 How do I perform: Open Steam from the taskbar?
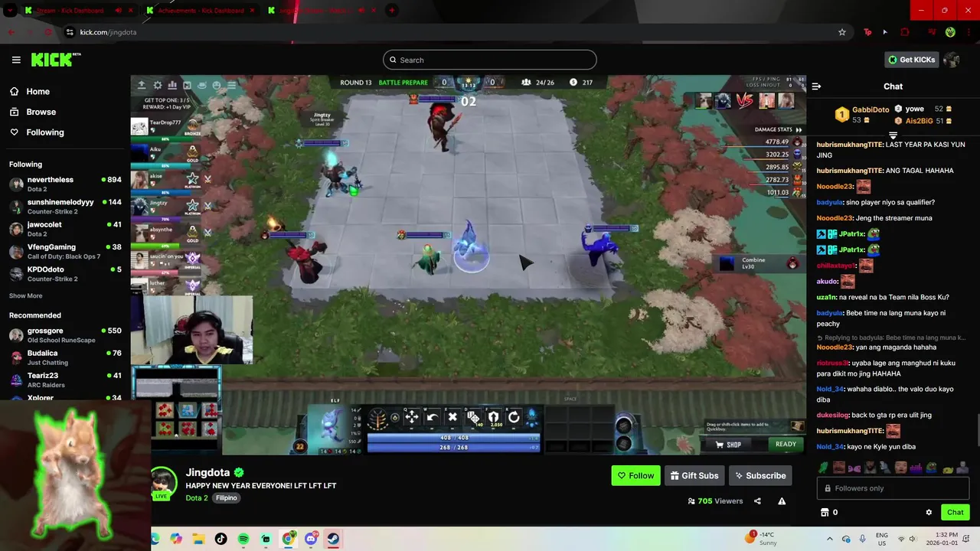pos(333,539)
